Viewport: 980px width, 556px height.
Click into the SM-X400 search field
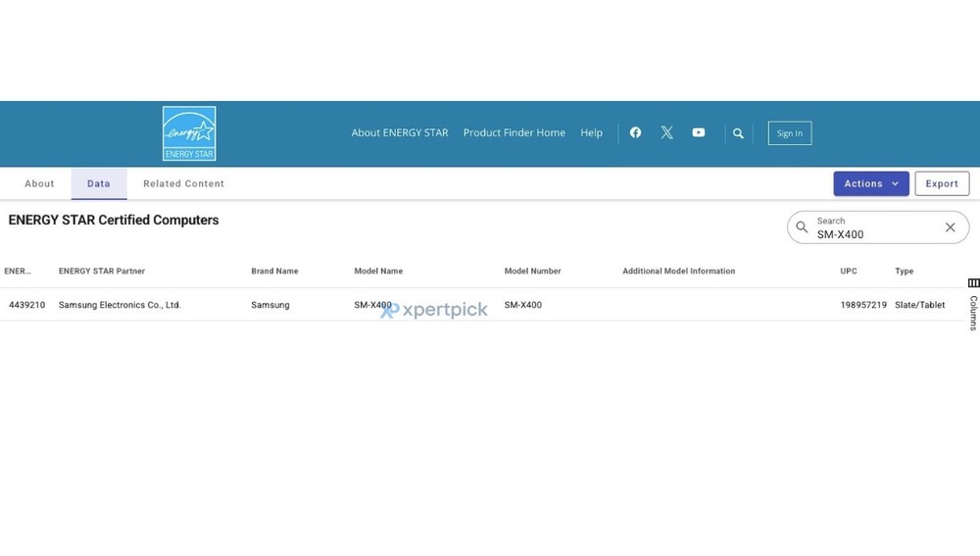coord(872,234)
